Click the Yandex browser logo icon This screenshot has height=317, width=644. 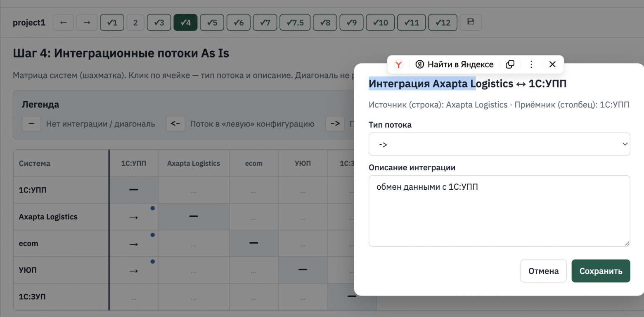pos(398,64)
